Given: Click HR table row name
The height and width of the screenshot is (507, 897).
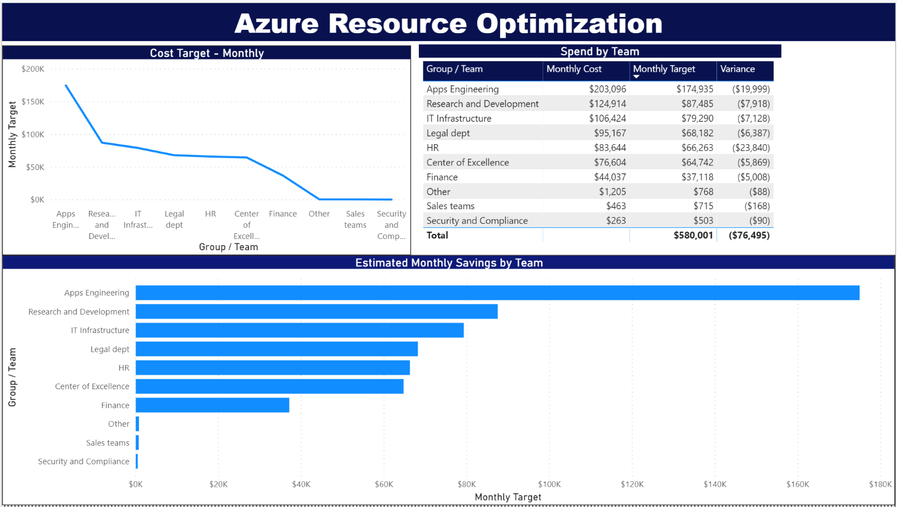Looking at the screenshot, I should click(432, 148).
